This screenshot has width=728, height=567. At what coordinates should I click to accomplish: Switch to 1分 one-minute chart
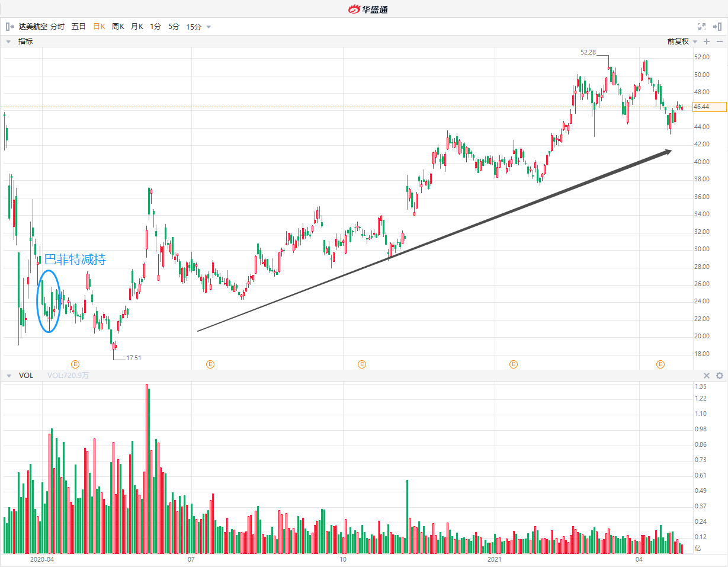pyautogui.click(x=155, y=27)
